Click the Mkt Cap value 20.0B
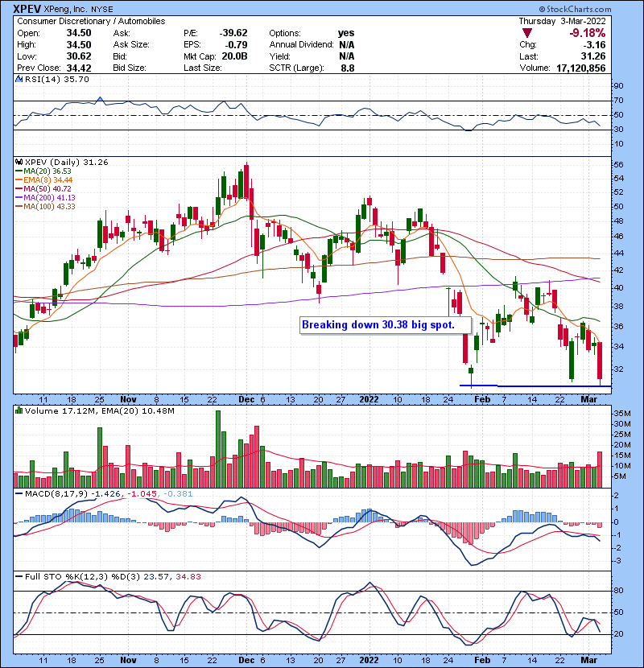This screenshot has width=644, height=668. [x=234, y=56]
